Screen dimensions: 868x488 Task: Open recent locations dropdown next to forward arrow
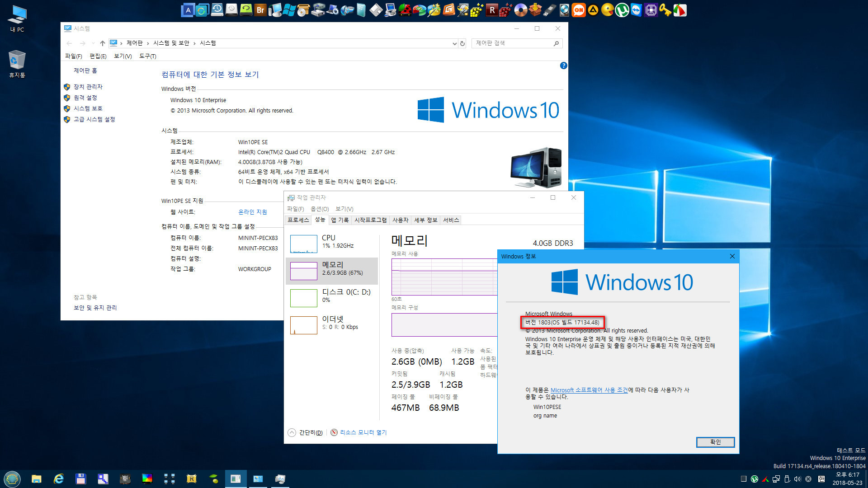[x=93, y=43]
